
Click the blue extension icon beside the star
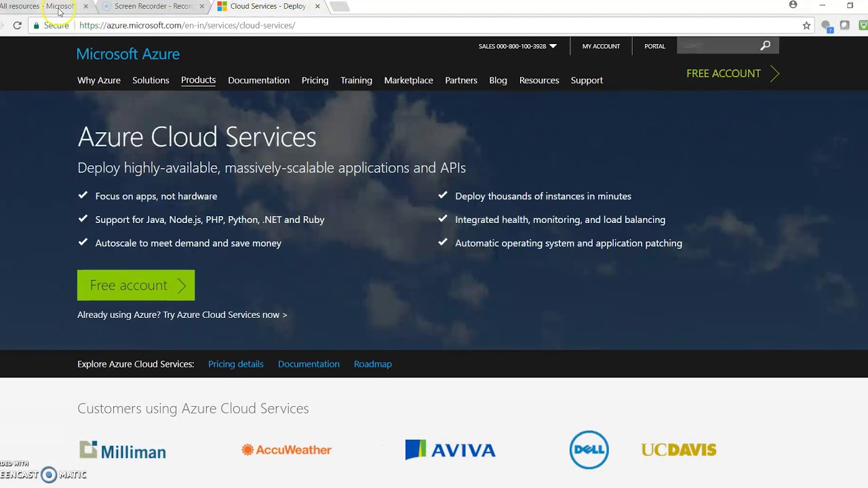click(827, 26)
